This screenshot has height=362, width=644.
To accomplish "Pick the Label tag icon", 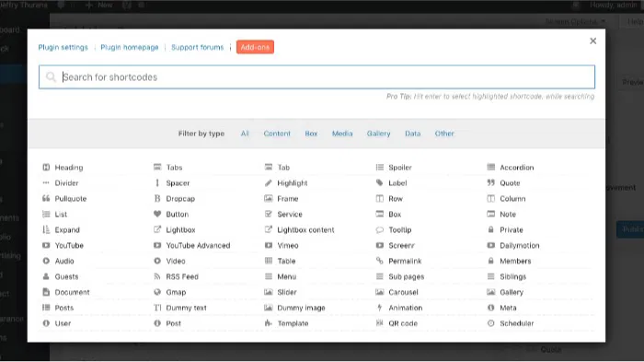I will pyautogui.click(x=379, y=182).
